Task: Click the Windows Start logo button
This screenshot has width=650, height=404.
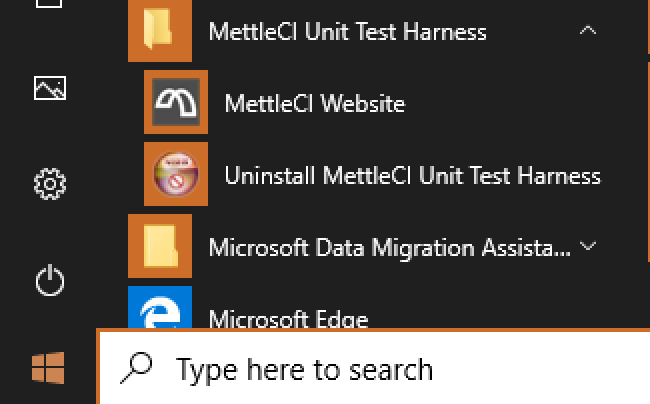Action: (x=48, y=369)
